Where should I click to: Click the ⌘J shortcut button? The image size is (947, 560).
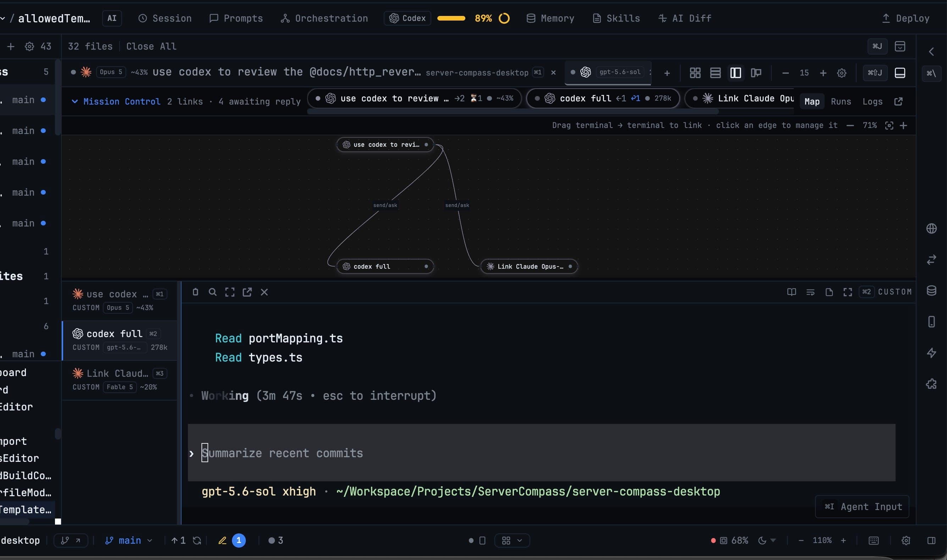(877, 46)
